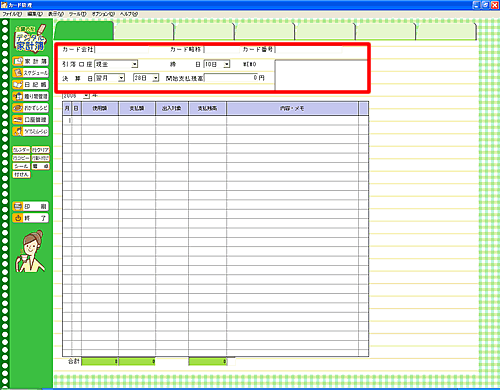This screenshot has height=390, width=500.
Task: Open the 口座管理 account management section
Action: 30,120
